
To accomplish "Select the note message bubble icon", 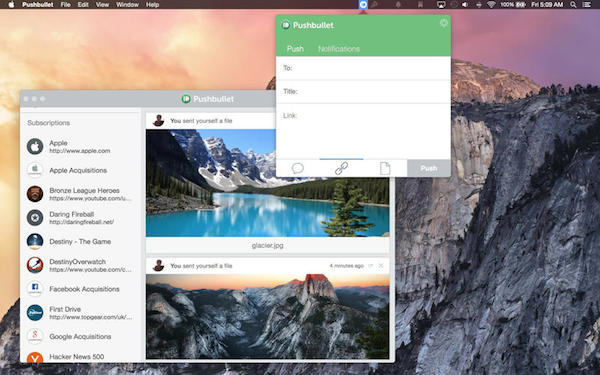I will click(x=297, y=168).
